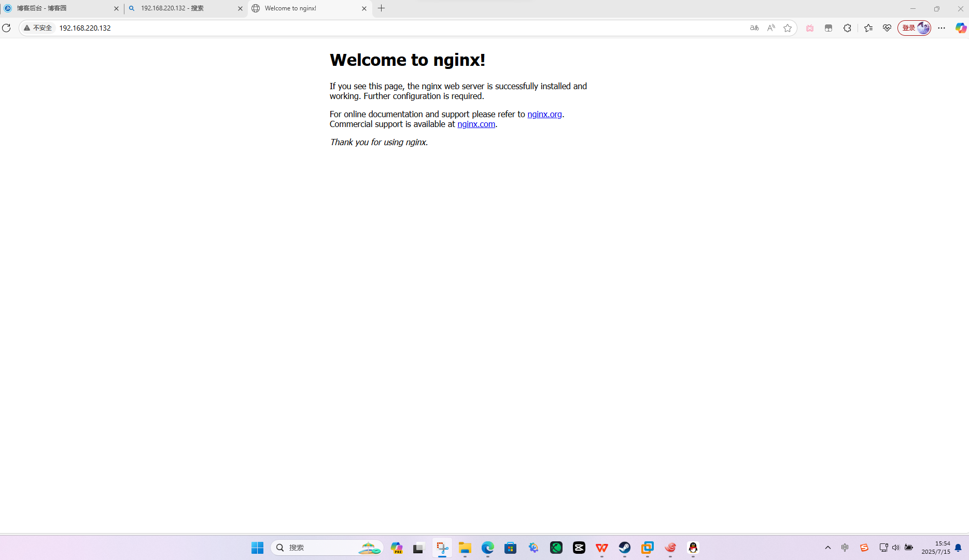The image size is (969, 560).
Task: Open Microsoft Edge from the taskbar
Action: pyautogui.click(x=487, y=548)
